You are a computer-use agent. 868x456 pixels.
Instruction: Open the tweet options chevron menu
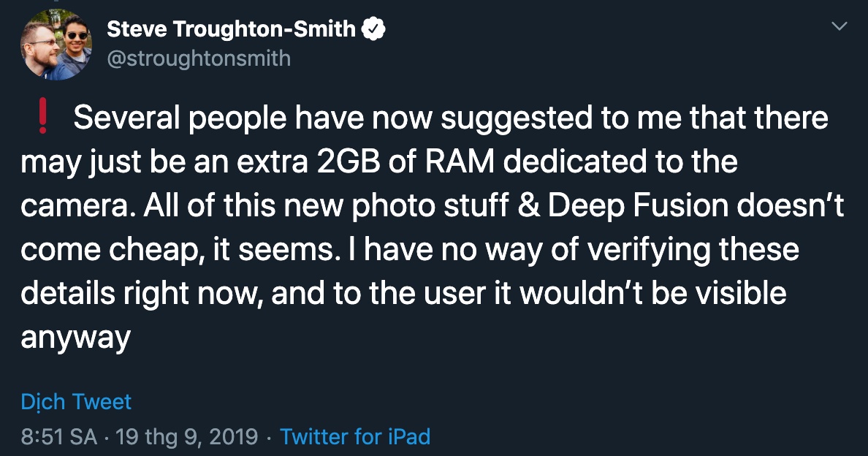click(840, 27)
